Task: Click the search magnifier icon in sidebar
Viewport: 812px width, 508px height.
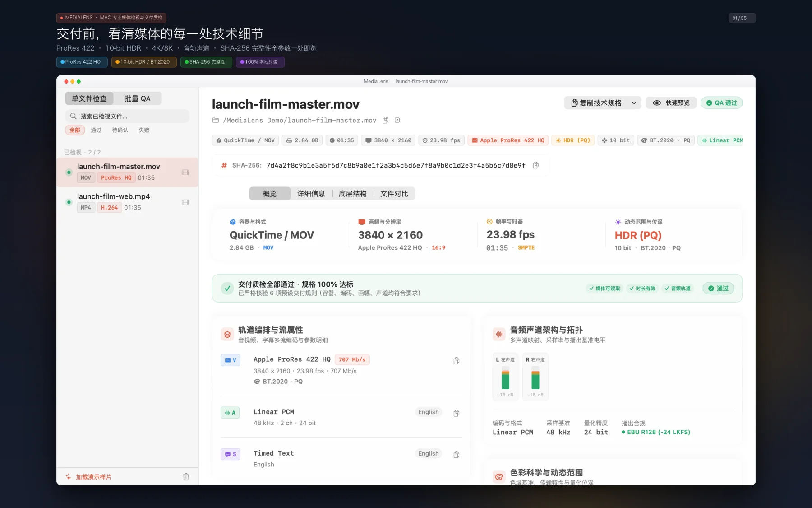Action: 73,116
